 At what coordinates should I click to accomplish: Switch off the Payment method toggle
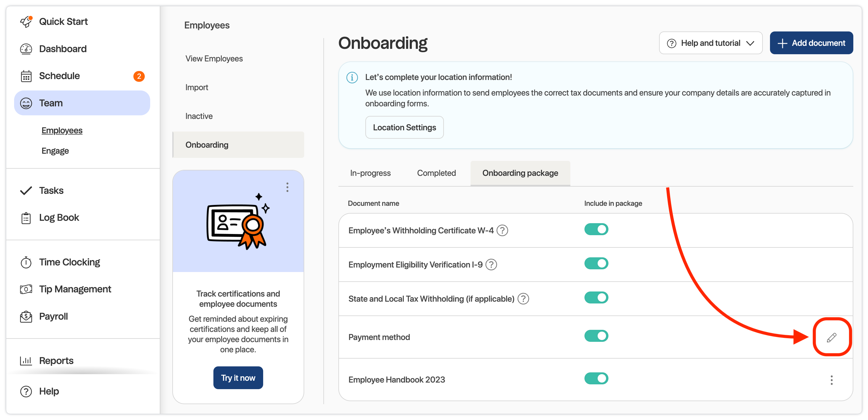596,336
